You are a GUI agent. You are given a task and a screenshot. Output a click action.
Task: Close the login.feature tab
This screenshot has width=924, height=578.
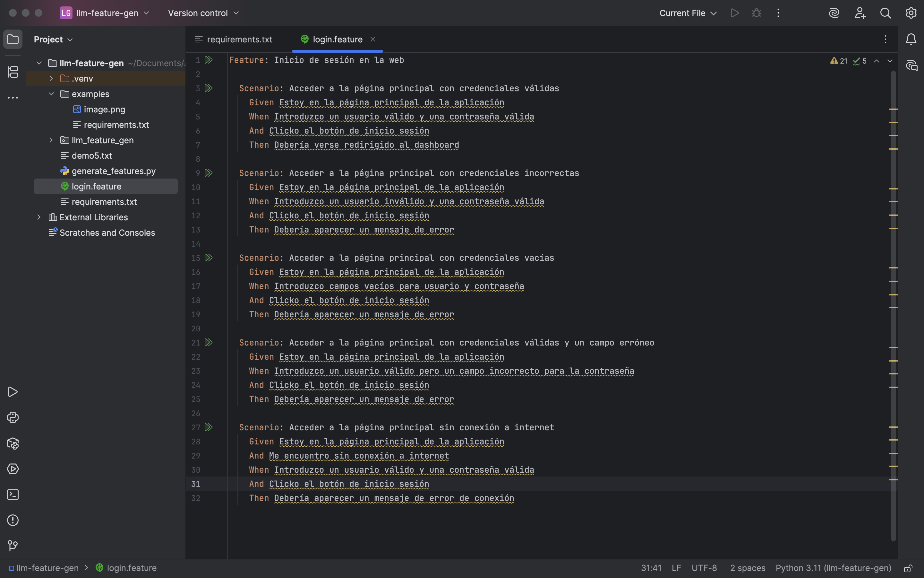point(373,39)
